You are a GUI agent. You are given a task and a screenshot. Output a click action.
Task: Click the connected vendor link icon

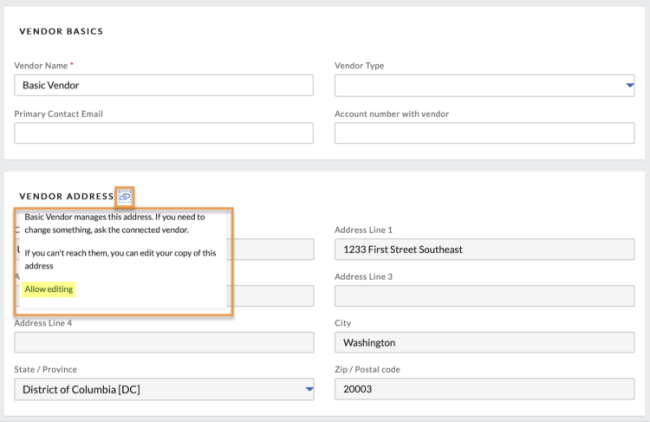(125, 196)
